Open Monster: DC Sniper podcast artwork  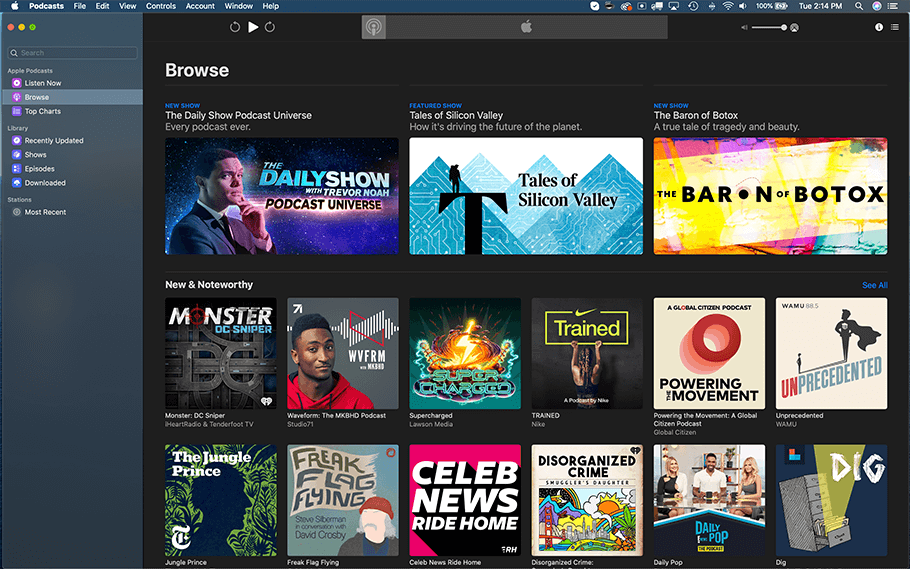221,354
